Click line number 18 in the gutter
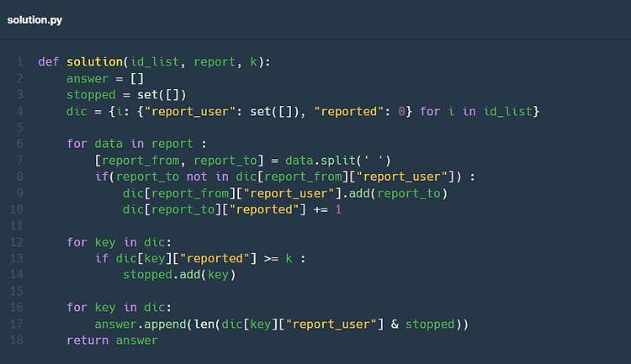This screenshot has width=631, height=364. (17, 340)
